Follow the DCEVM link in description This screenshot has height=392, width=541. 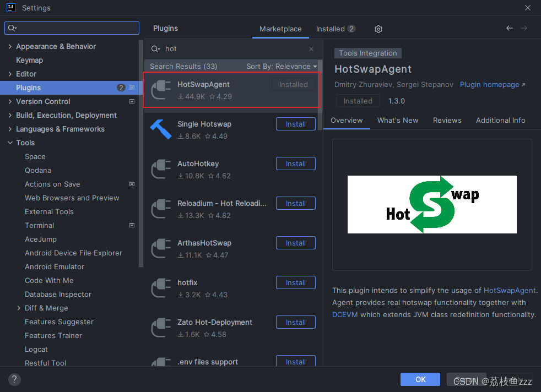[345, 315]
